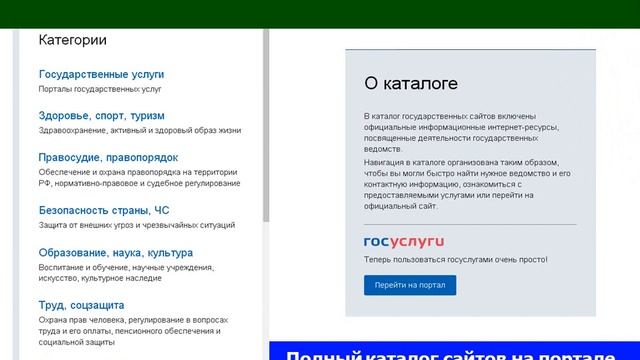The height and width of the screenshot is (360, 640).
Task: Open the Здоровье, спорт, туризм category
Action: pos(102,116)
